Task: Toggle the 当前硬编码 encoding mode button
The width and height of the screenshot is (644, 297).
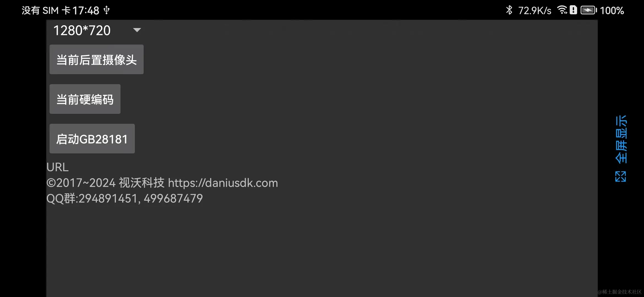Action: coord(85,99)
